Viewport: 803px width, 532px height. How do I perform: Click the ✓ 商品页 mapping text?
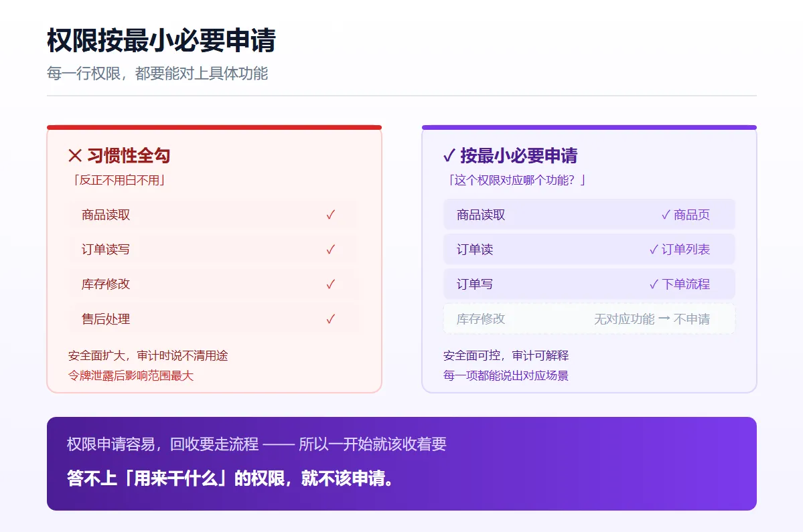[x=685, y=215]
